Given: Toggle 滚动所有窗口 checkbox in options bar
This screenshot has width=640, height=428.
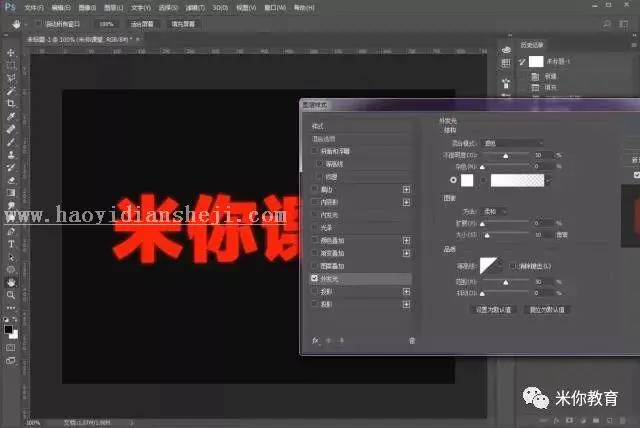Looking at the screenshot, I should [x=39, y=24].
